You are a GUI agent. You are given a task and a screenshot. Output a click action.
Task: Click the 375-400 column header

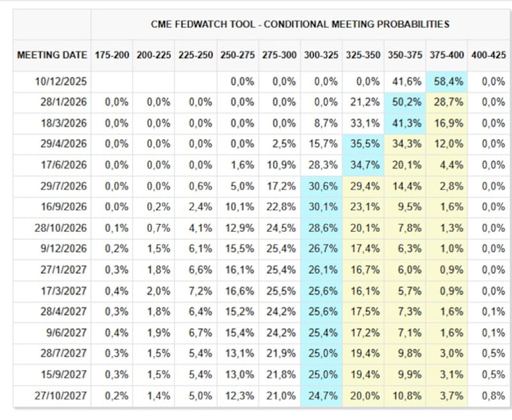(446, 55)
